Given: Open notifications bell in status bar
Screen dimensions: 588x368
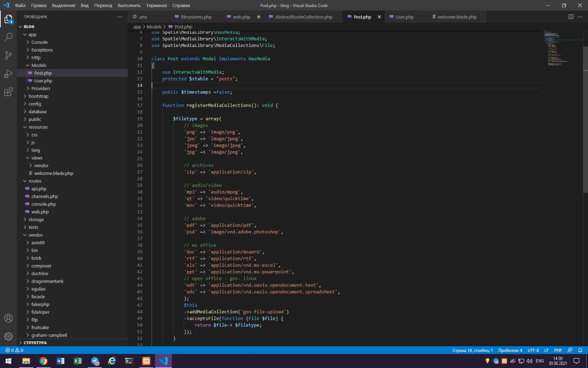Looking at the screenshot, I should tap(581, 350).
